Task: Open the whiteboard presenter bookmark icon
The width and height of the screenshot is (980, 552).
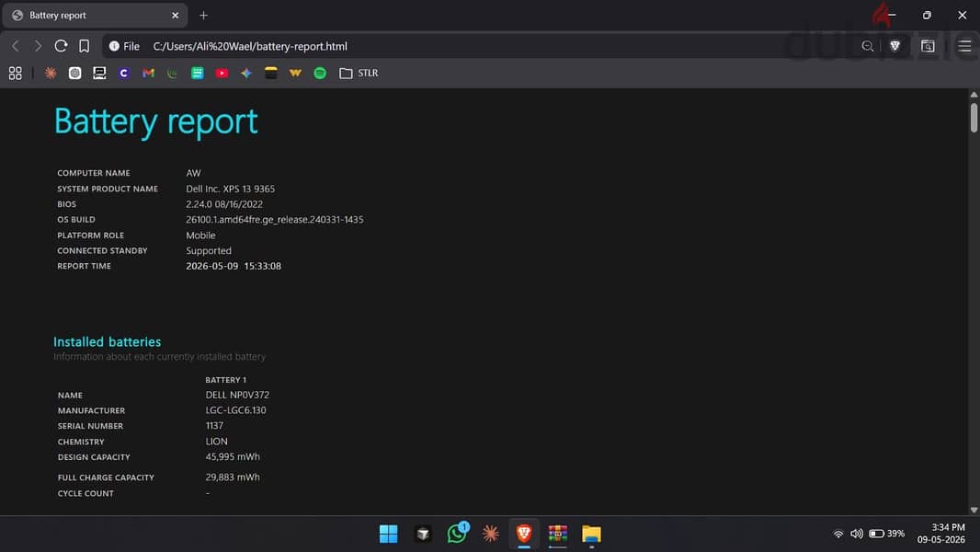Action: 99,74
